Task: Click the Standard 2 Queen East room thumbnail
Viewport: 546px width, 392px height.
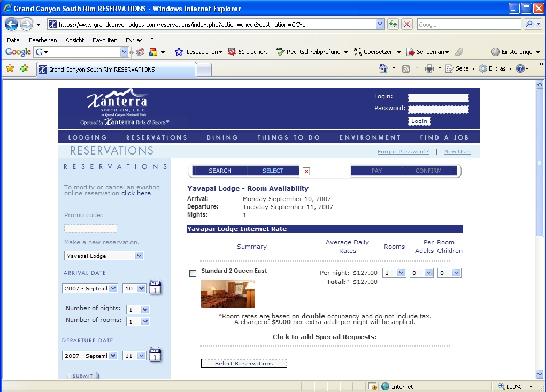Action: 227,294
